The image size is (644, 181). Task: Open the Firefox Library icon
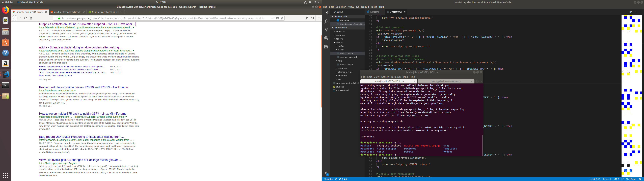pyautogui.click(x=307, y=18)
